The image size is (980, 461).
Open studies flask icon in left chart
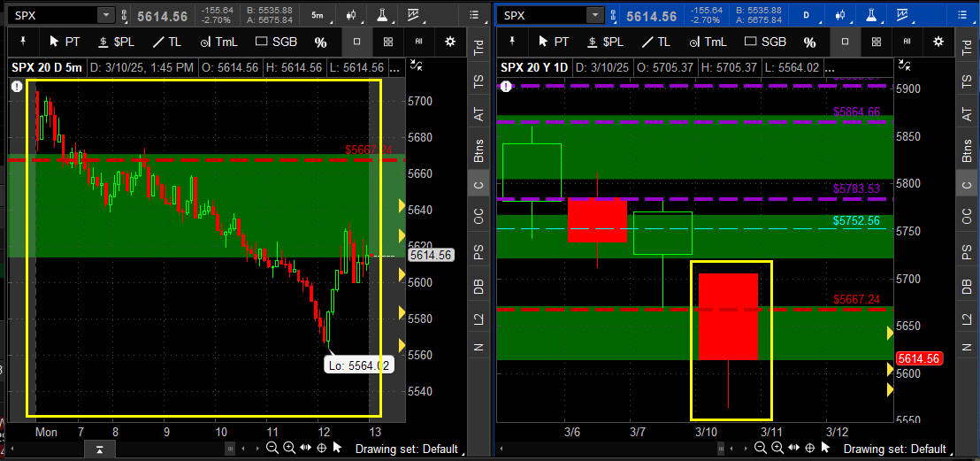(382, 15)
